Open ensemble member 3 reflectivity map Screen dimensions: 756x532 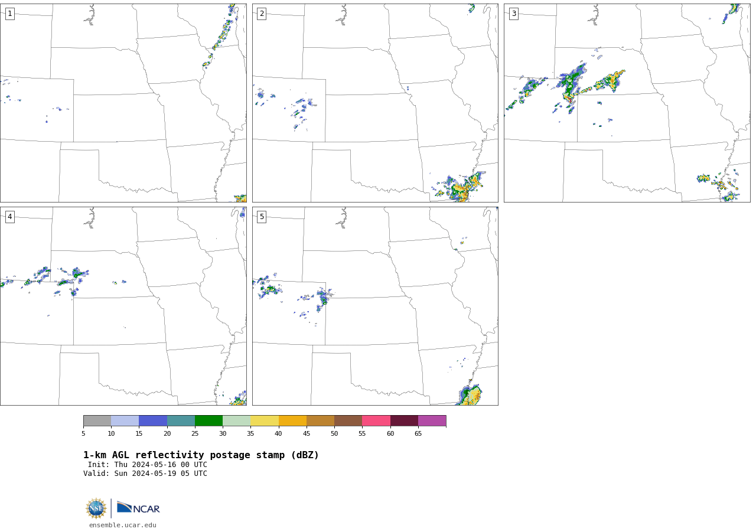point(627,103)
